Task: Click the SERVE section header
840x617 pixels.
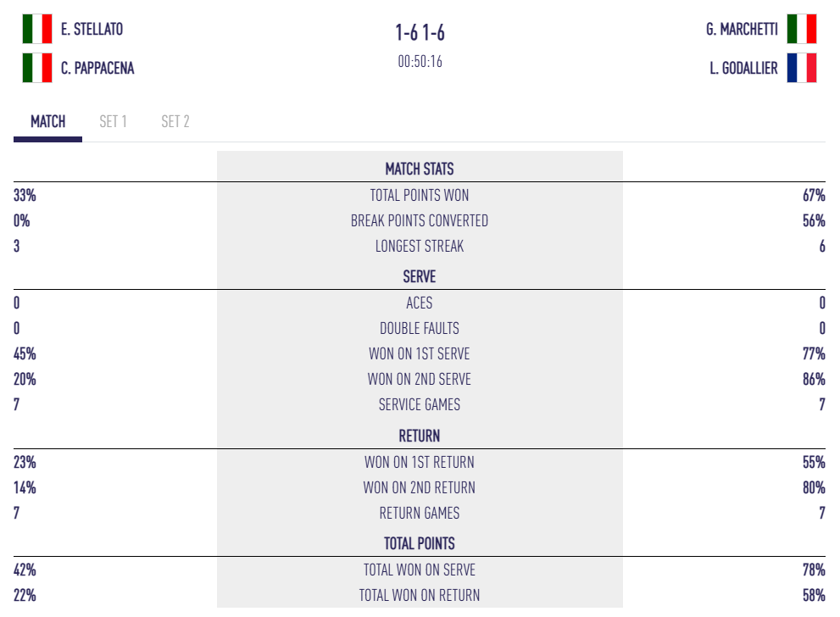Action: click(420, 276)
